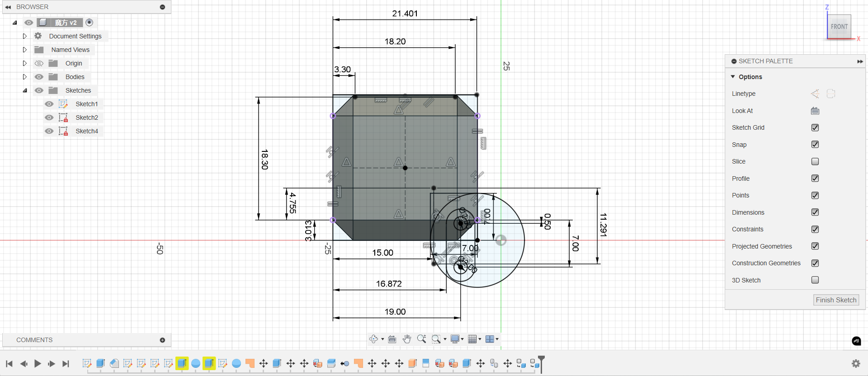The width and height of the screenshot is (868, 376).
Task: Collapse the Browser with double-arrow icon
Action: click(8, 7)
